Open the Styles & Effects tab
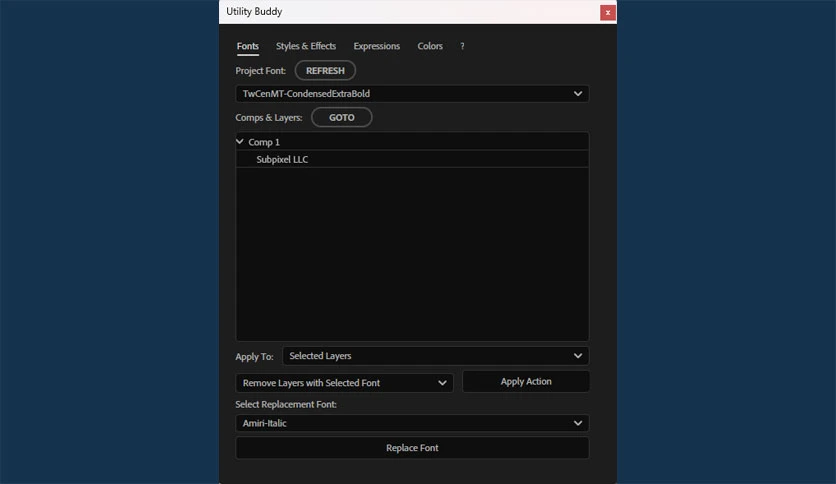 click(306, 46)
